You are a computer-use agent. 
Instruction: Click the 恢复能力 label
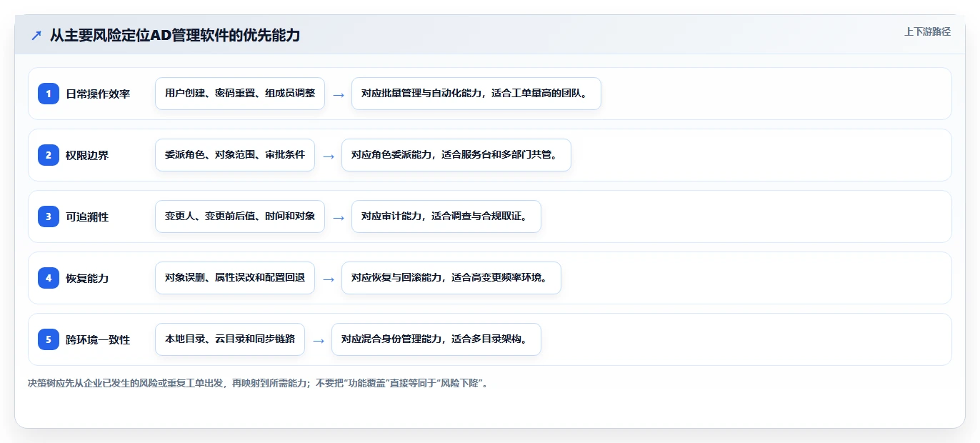point(87,278)
